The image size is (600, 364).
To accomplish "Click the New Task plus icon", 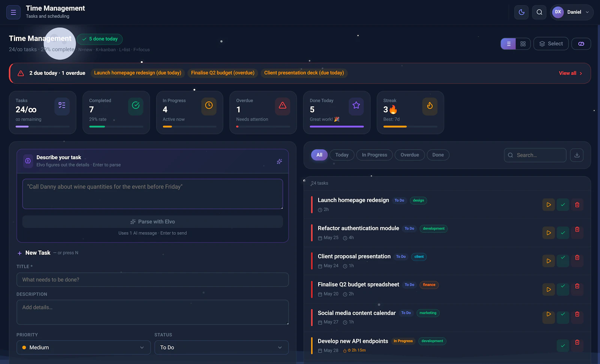I will pos(19,253).
